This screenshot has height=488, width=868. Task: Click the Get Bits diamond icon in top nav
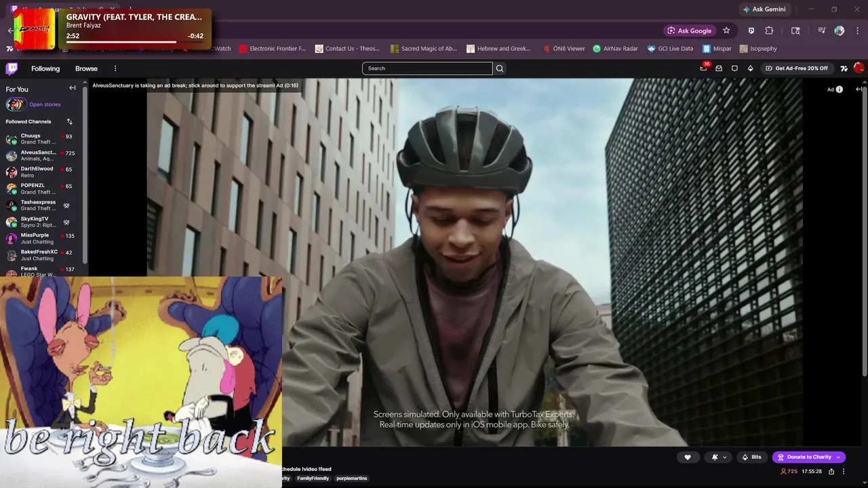750,68
